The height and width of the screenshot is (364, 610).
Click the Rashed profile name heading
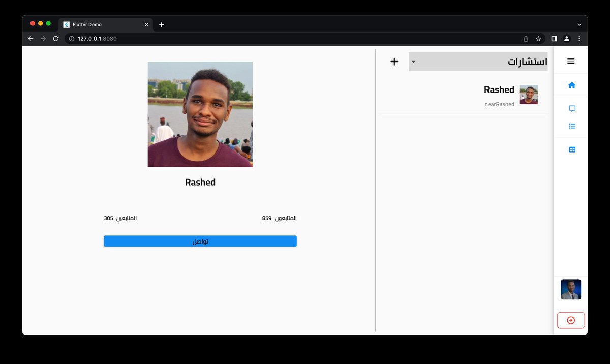point(200,182)
